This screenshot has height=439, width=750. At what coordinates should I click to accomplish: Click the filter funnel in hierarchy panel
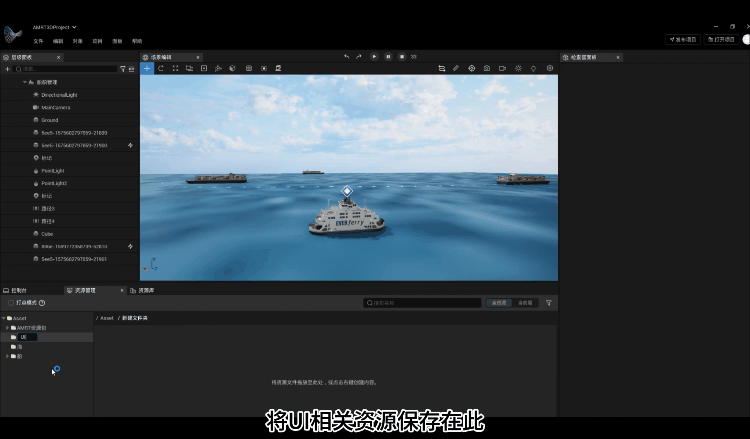122,69
